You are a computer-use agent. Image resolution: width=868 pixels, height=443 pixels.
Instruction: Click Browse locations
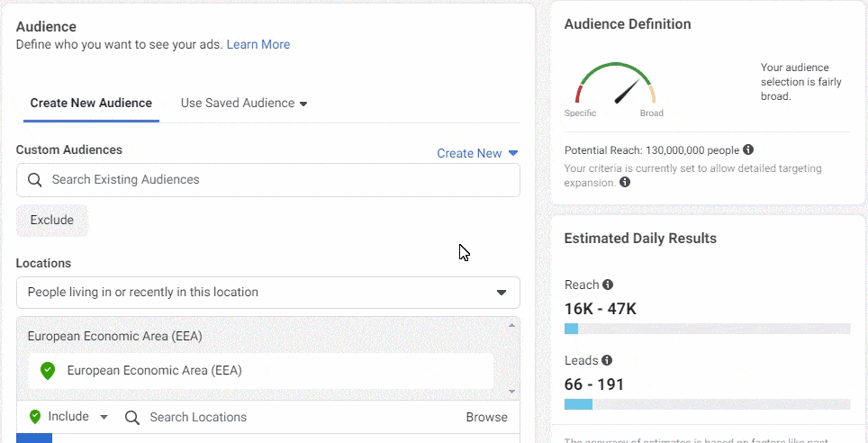486,418
